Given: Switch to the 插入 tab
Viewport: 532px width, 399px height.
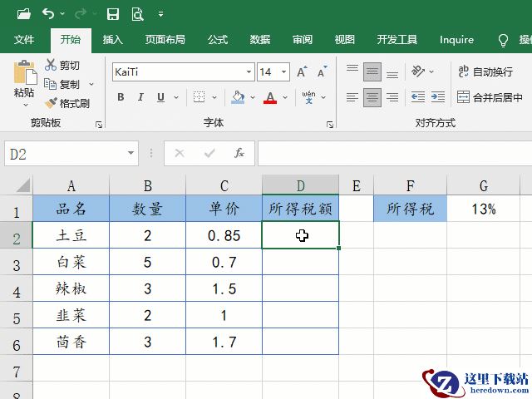Looking at the screenshot, I should [x=113, y=40].
